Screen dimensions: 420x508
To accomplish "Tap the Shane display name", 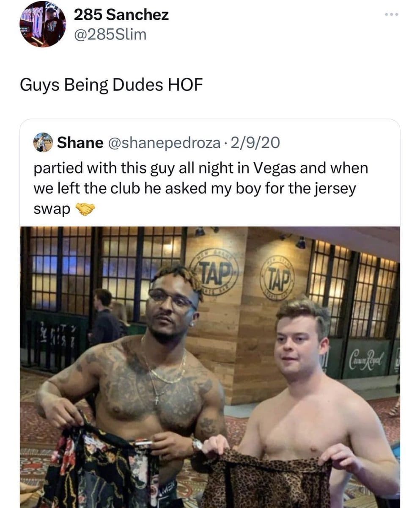I will coord(80,143).
